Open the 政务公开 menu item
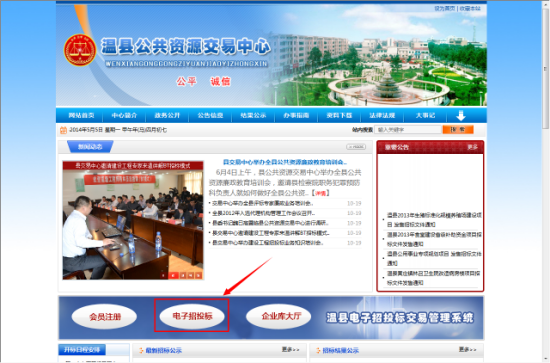 point(167,115)
